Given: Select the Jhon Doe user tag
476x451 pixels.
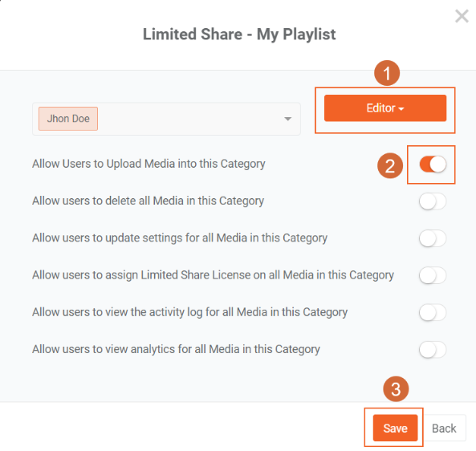Looking at the screenshot, I should (x=68, y=119).
